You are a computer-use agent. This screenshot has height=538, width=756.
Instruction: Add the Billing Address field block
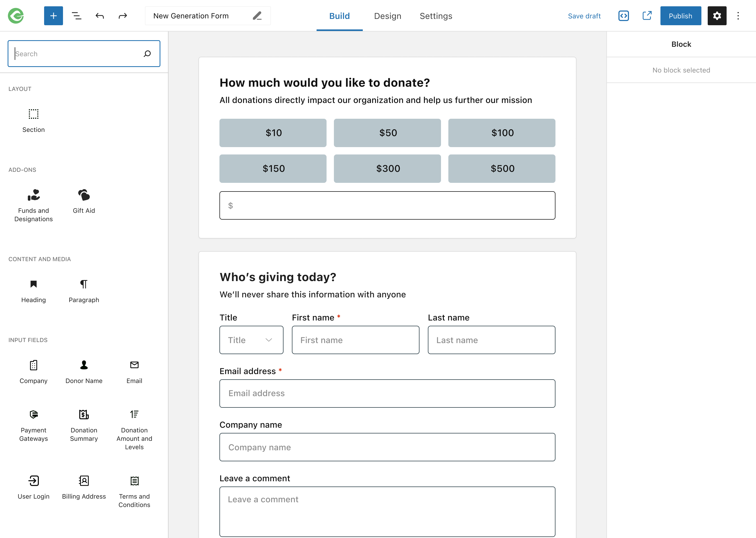pos(84,487)
